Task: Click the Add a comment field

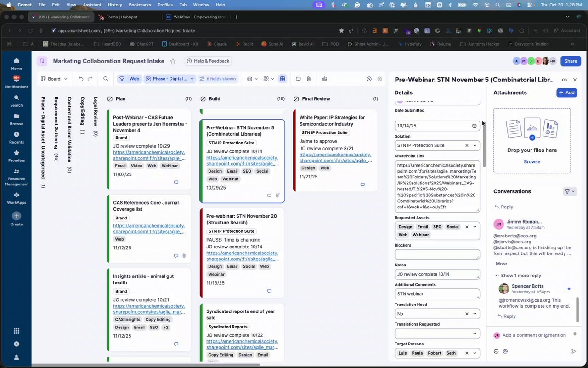Action: click(x=536, y=335)
